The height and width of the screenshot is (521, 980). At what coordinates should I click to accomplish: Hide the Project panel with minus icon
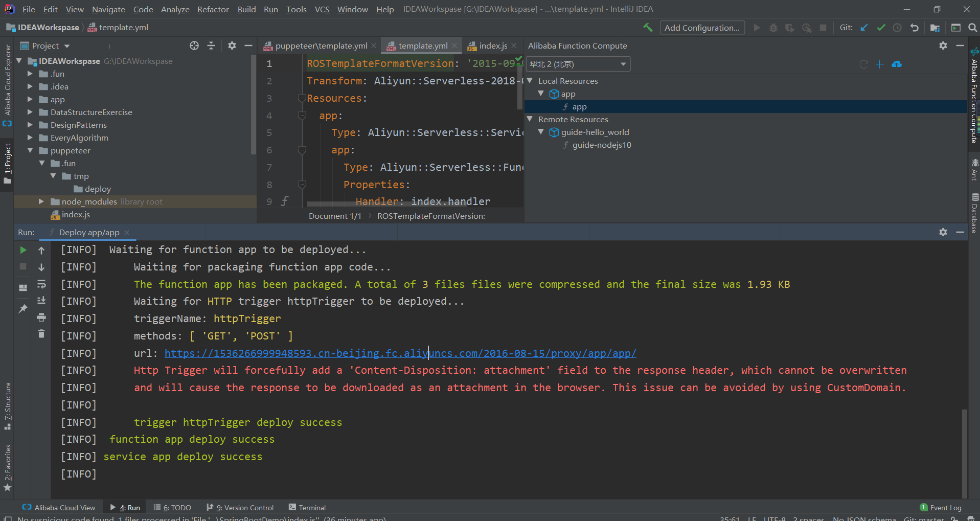pyautogui.click(x=248, y=46)
